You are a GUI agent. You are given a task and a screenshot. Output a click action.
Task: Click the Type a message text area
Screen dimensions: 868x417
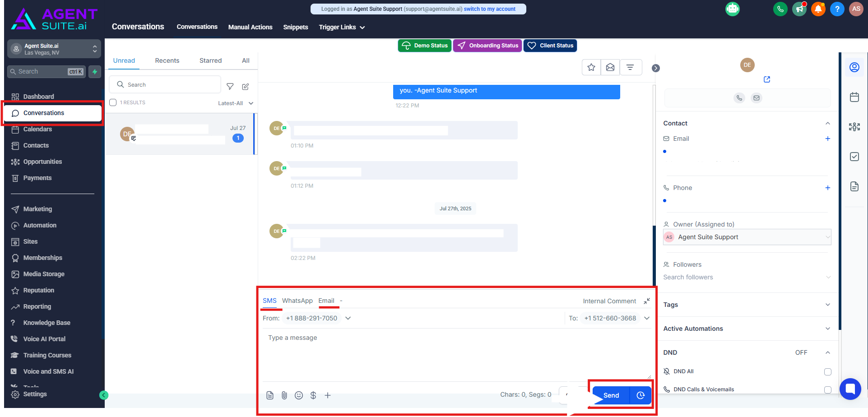457,354
